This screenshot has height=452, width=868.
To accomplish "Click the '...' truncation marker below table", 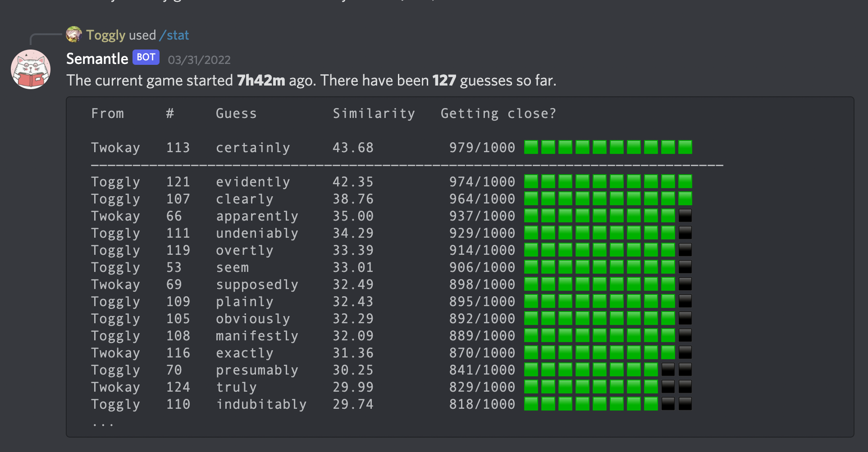I will point(103,425).
